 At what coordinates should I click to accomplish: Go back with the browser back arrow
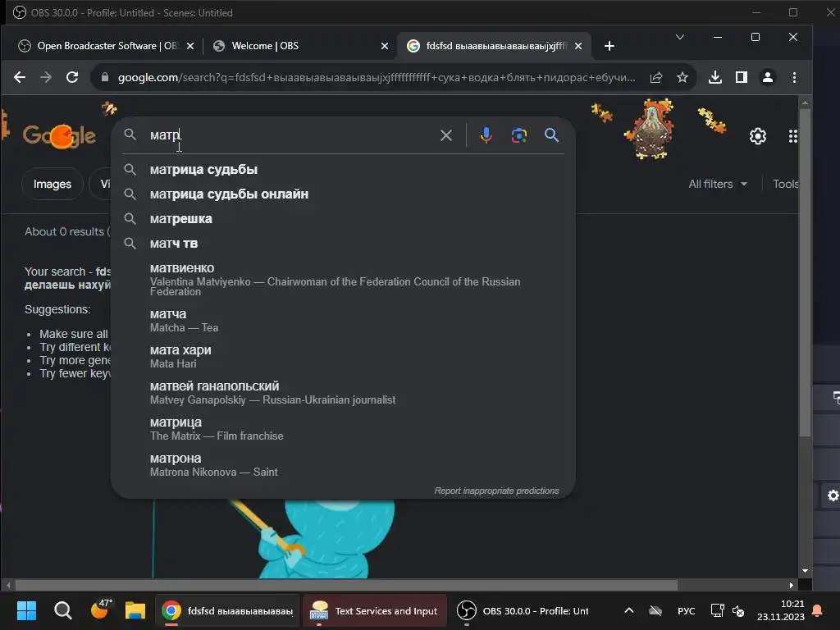point(20,78)
